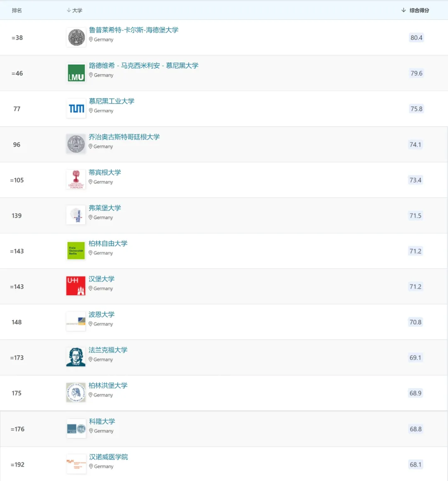Click the 排名 column header
The image size is (448, 481).
pyautogui.click(x=17, y=10)
